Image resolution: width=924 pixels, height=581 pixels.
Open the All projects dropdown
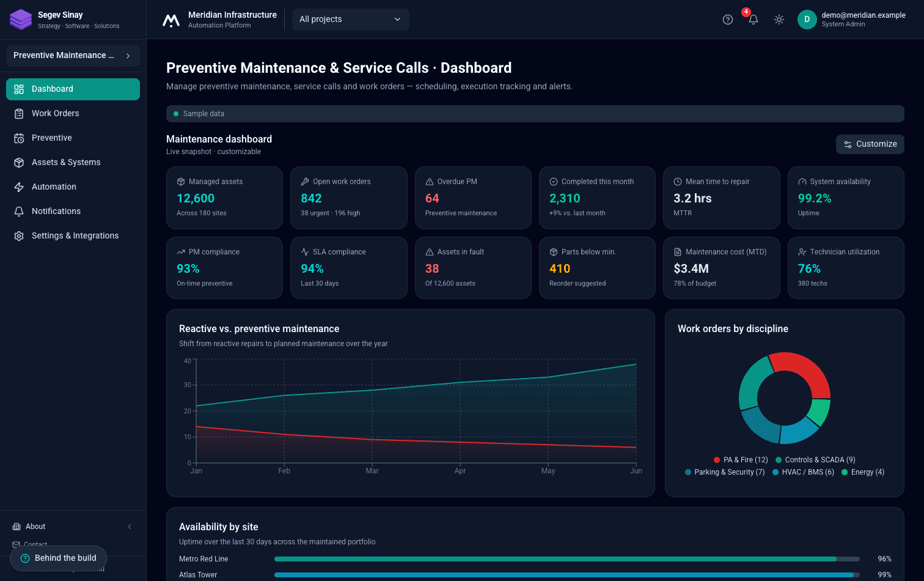tap(351, 20)
